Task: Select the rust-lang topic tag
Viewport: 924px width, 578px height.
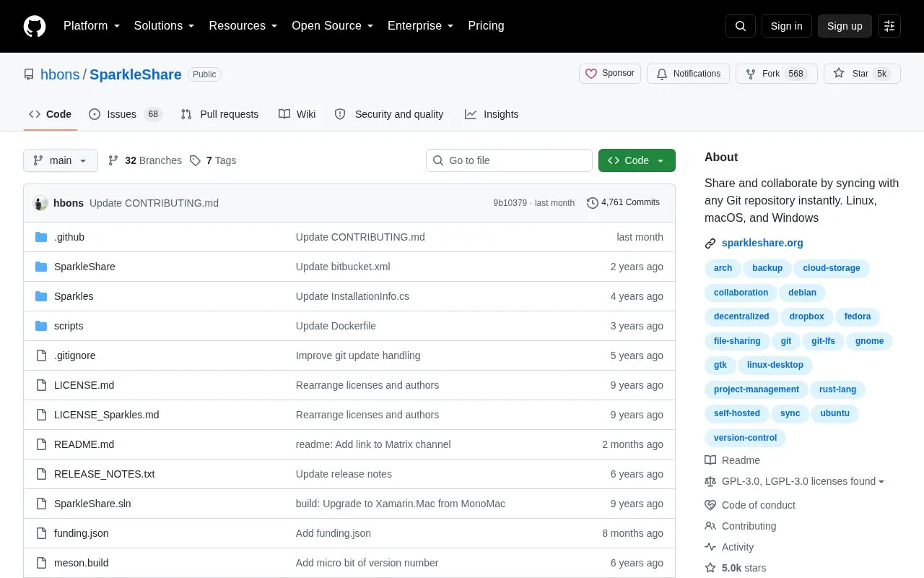Action: (837, 389)
